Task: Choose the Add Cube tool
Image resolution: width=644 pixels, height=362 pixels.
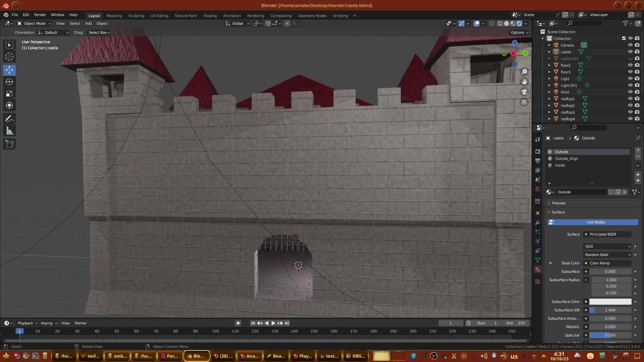Action: pyautogui.click(x=9, y=144)
